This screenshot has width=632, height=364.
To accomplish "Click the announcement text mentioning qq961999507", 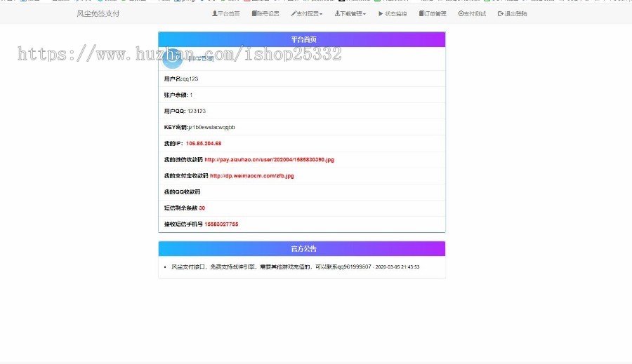I will point(271,267).
